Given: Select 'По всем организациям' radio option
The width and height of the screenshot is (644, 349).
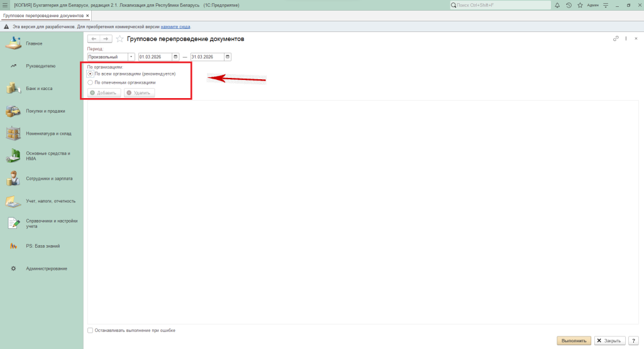Looking at the screenshot, I should coord(91,74).
